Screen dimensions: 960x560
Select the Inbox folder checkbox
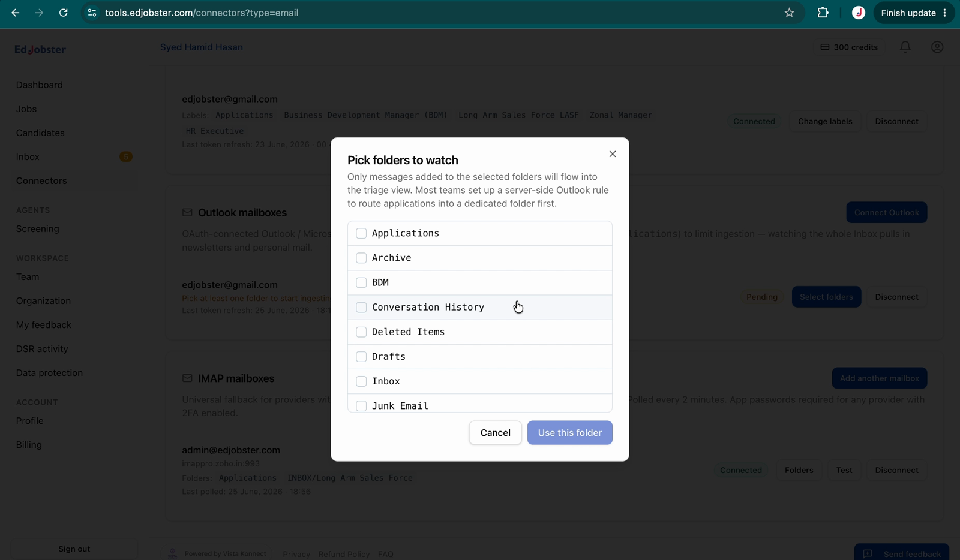(361, 381)
